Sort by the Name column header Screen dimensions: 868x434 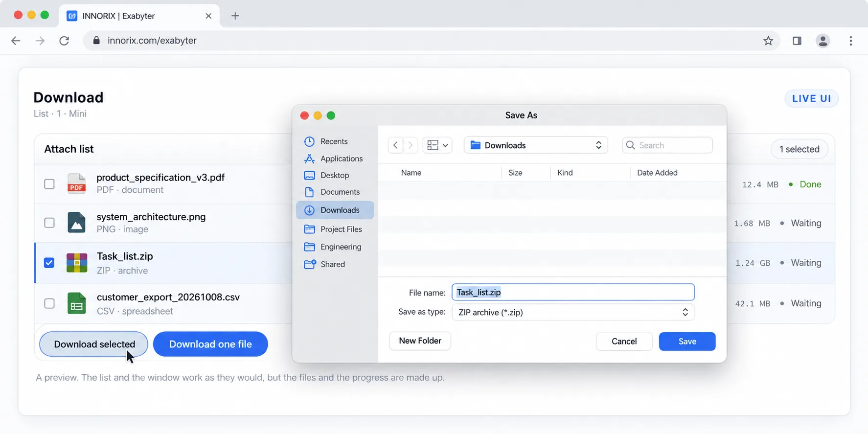coord(411,173)
